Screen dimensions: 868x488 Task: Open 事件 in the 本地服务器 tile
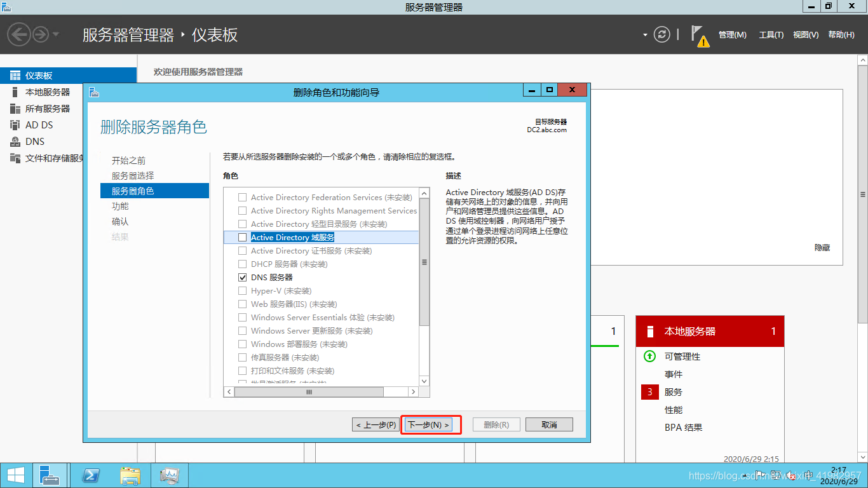tap(674, 374)
